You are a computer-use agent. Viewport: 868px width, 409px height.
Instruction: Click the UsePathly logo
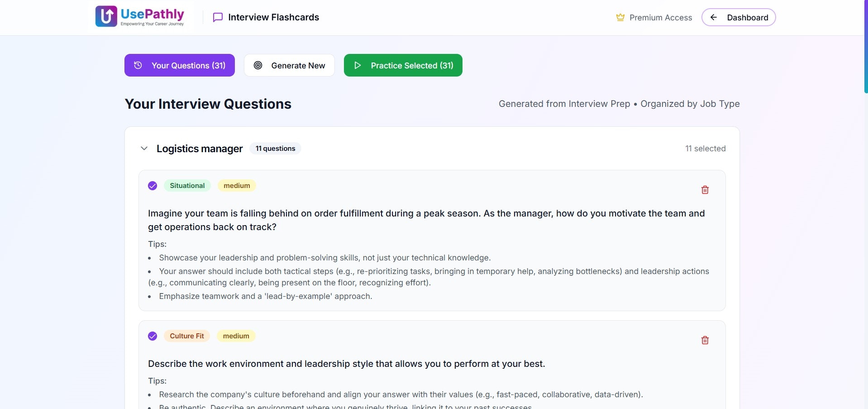(x=140, y=17)
